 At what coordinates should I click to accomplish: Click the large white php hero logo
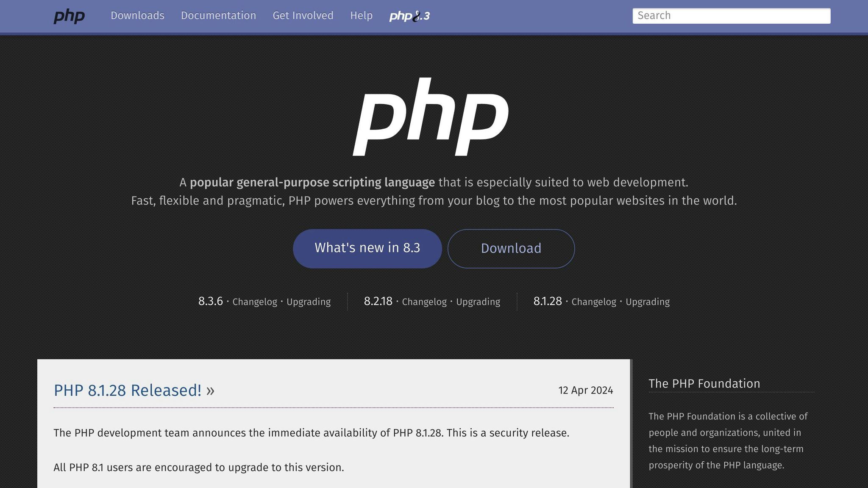coord(431,117)
